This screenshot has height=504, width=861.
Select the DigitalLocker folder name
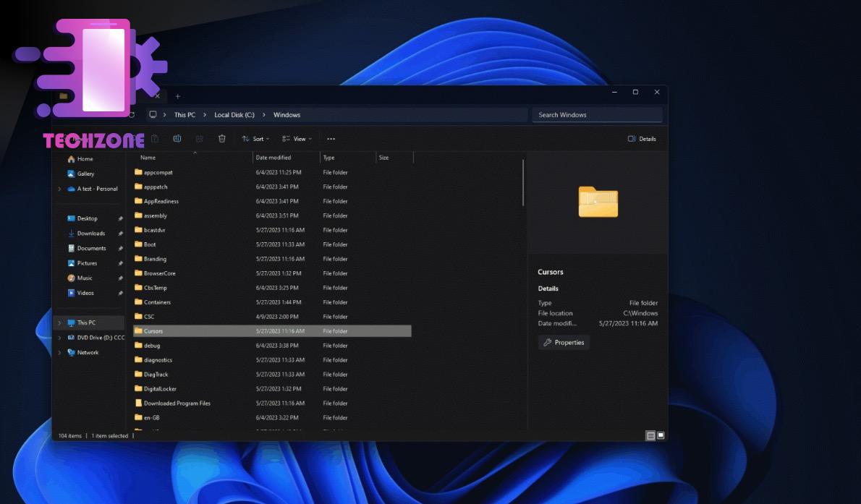pos(161,389)
